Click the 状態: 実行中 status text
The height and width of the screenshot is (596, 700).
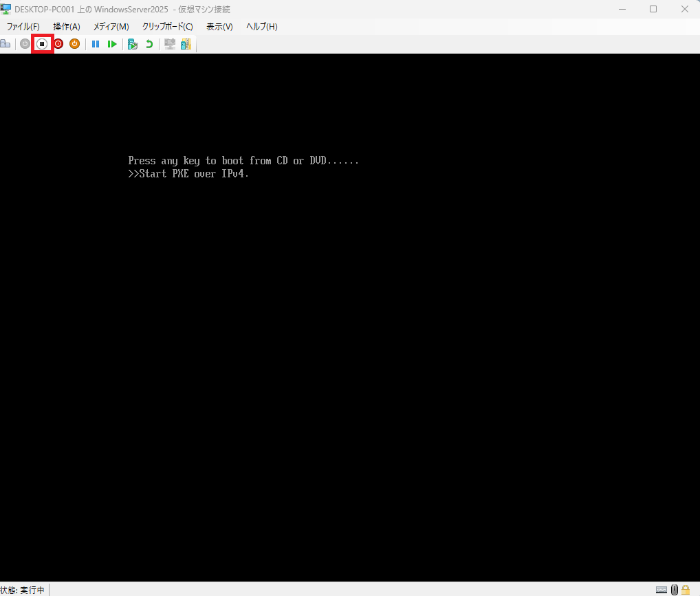pyautogui.click(x=22, y=591)
